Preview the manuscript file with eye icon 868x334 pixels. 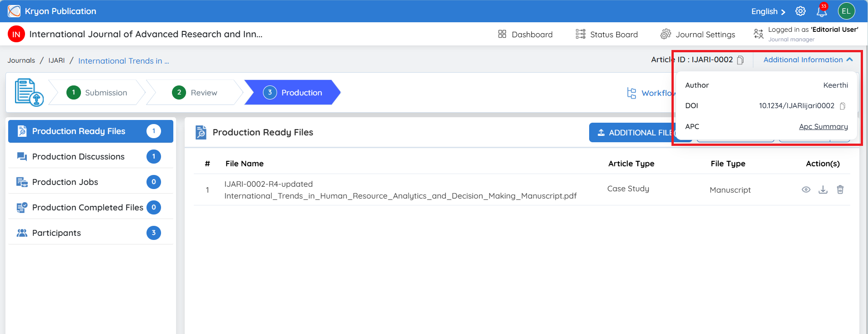click(806, 189)
